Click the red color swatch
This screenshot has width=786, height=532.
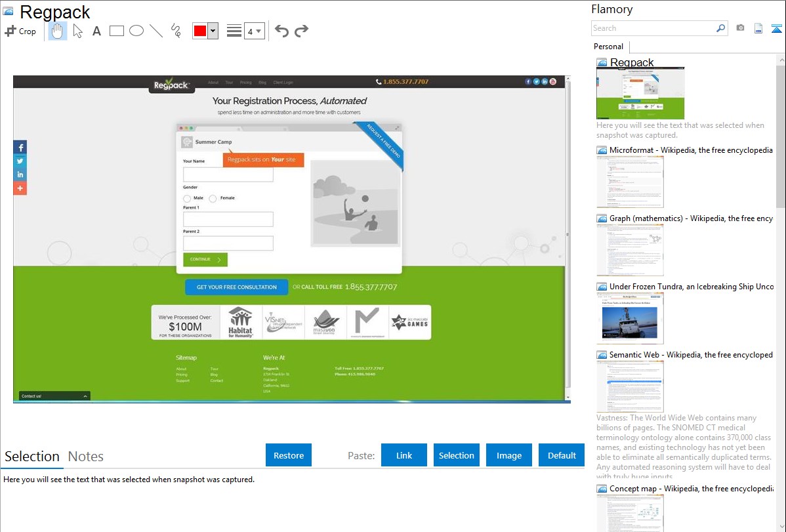click(200, 31)
